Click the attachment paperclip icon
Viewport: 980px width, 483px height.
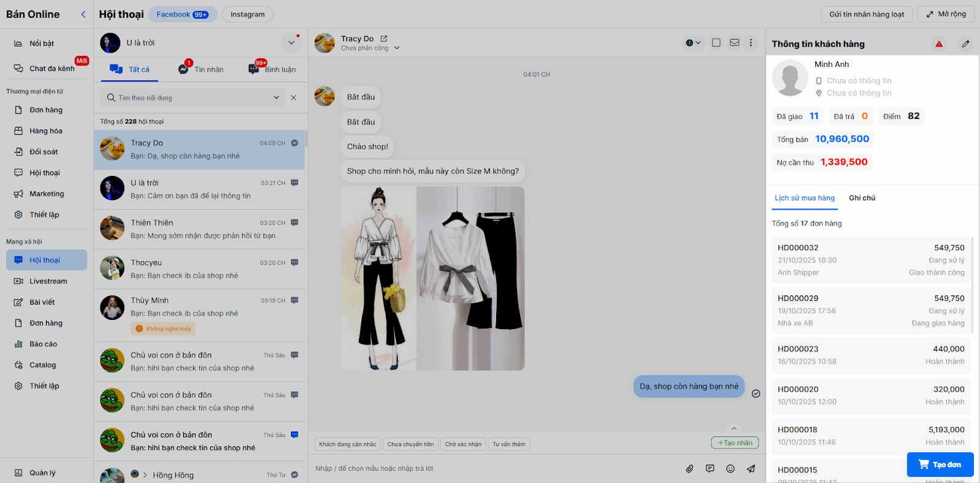pyautogui.click(x=690, y=469)
